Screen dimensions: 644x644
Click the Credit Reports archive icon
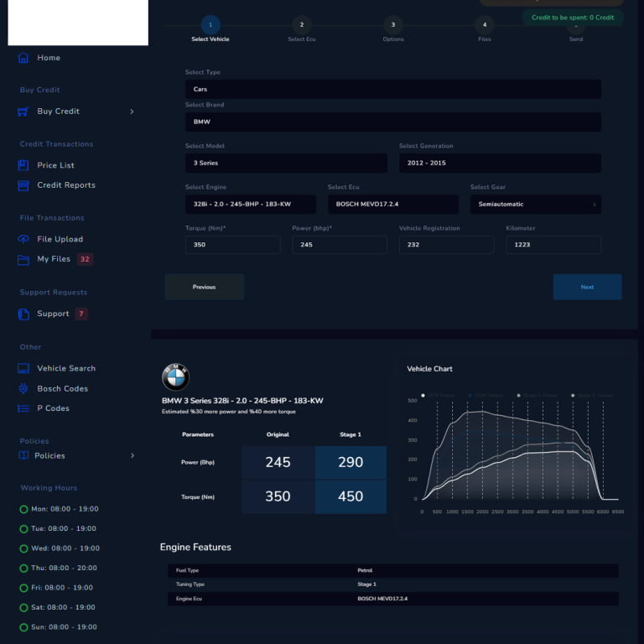tap(23, 185)
